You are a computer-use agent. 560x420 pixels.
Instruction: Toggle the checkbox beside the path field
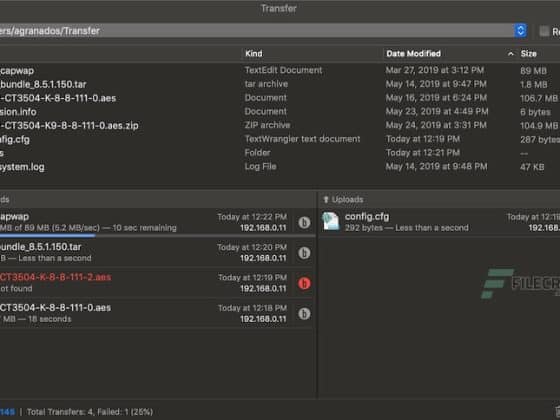544,31
